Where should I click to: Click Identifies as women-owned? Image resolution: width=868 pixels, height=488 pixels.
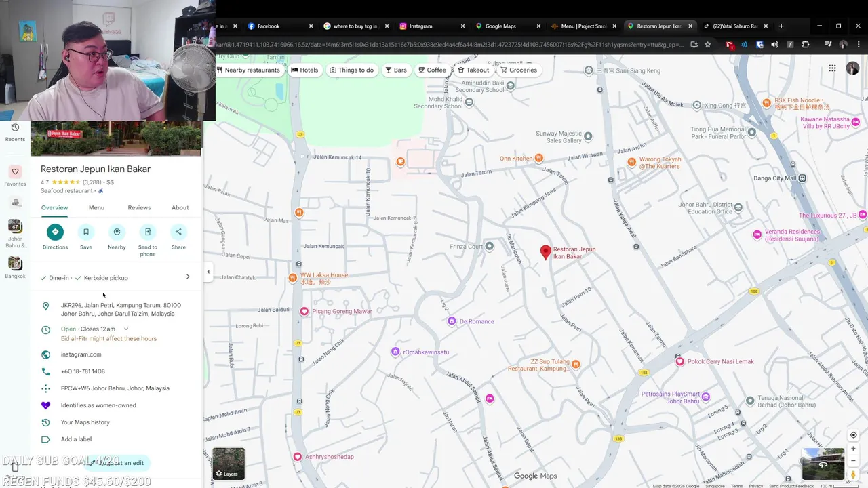click(x=98, y=405)
